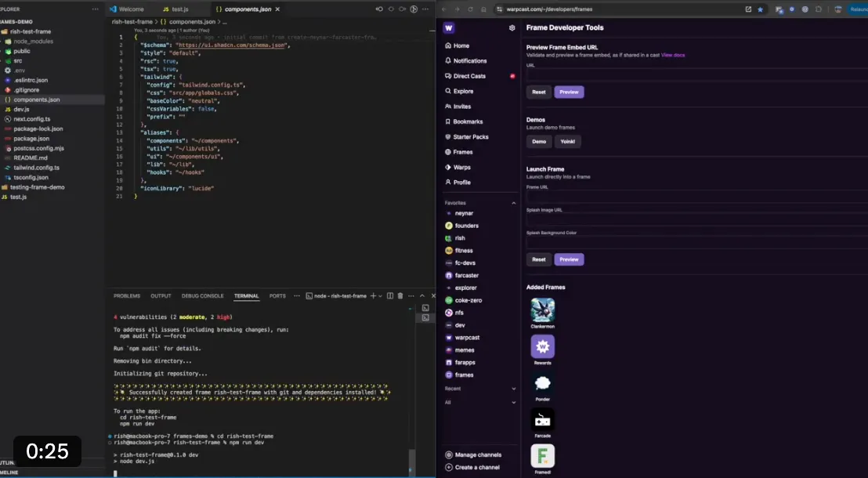Image resolution: width=868 pixels, height=478 pixels.
Task: Open the View docs link
Action: click(x=673, y=56)
